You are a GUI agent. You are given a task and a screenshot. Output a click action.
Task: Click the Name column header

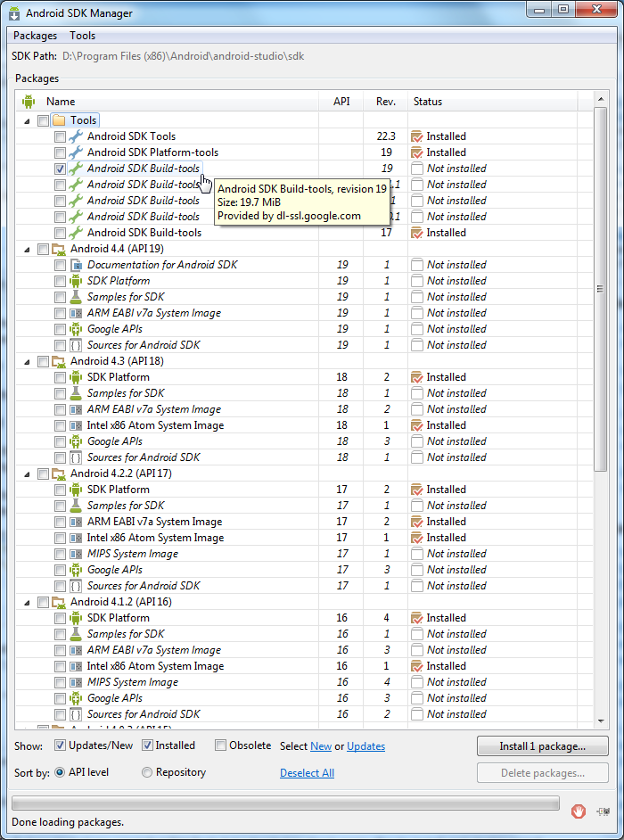(x=167, y=102)
